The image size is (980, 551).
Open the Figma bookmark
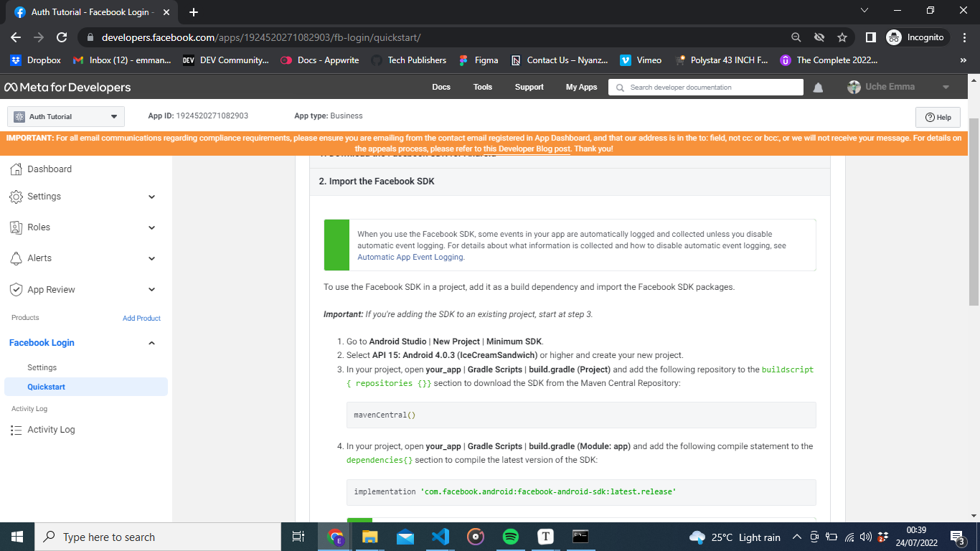click(478, 60)
